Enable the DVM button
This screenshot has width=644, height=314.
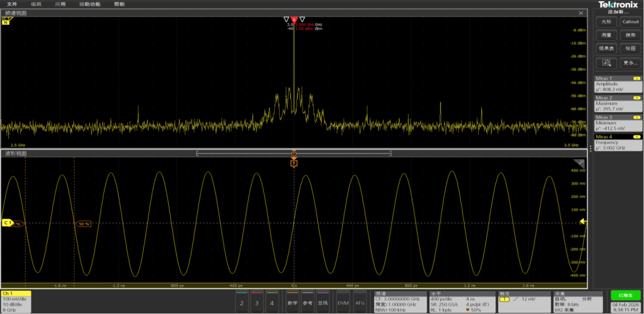pyautogui.click(x=343, y=301)
